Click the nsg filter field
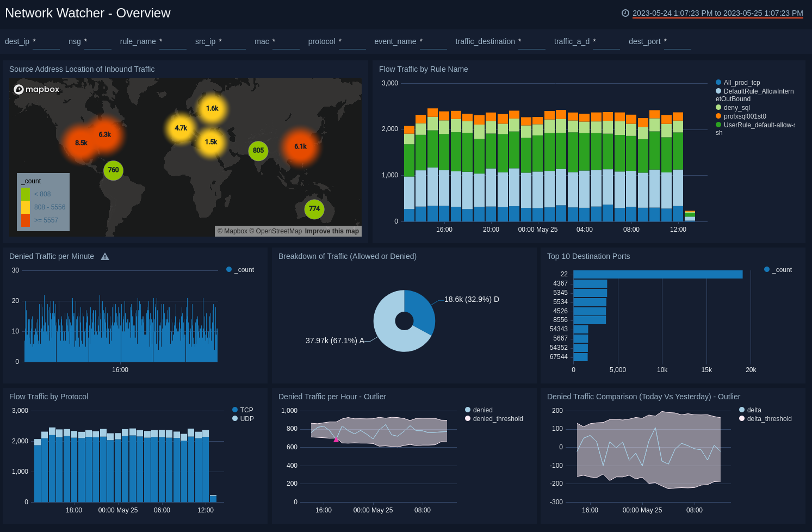Image resolution: width=812 pixels, height=532 pixels. 98,42
